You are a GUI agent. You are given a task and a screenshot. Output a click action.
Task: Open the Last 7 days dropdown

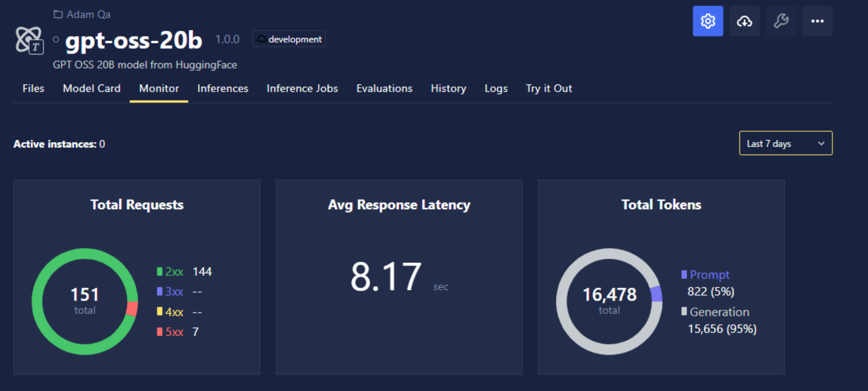pyautogui.click(x=785, y=143)
